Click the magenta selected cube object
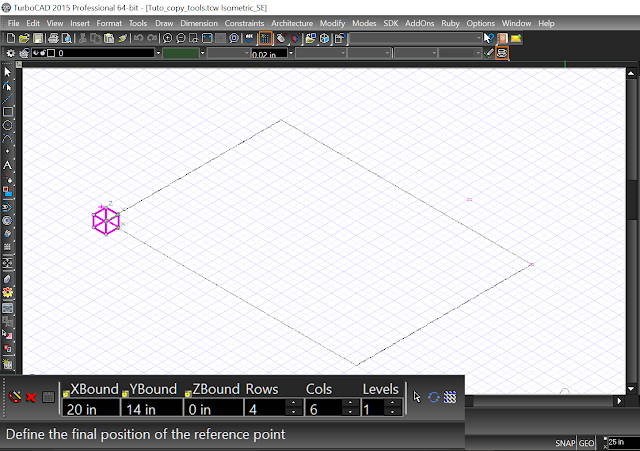Image resolution: width=640 pixels, height=451 pixels. 106,220
